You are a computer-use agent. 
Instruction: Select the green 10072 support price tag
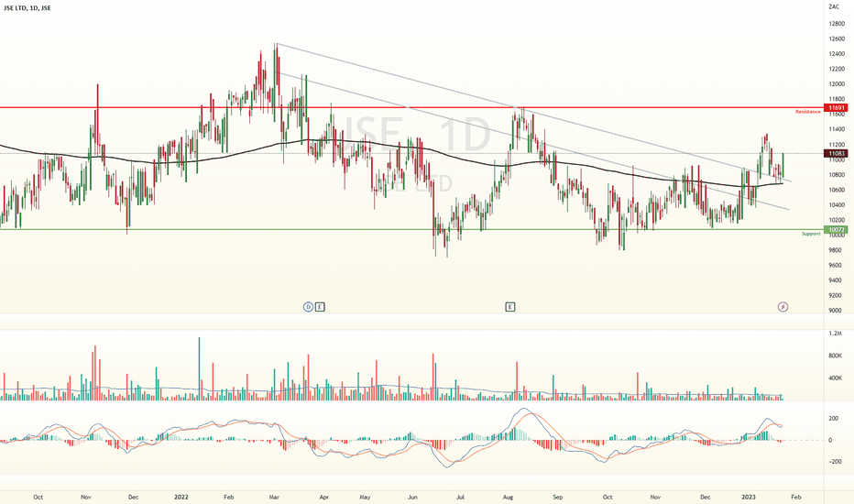[837, 230]
